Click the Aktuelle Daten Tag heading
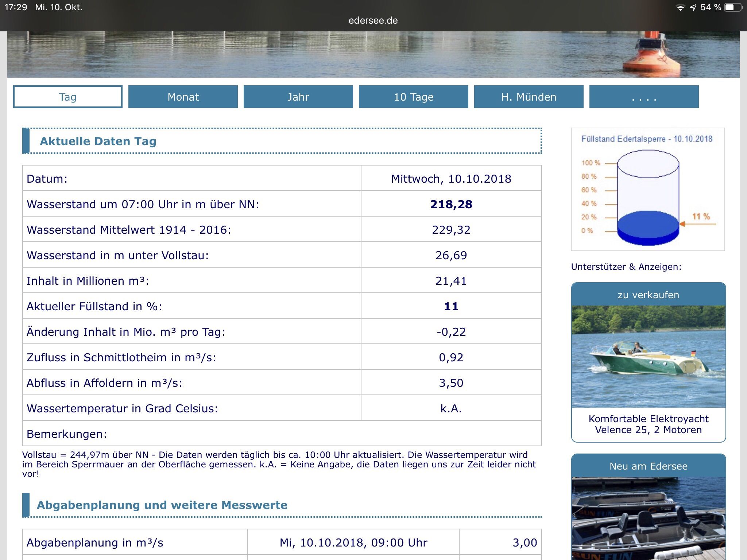 point(98,141)
